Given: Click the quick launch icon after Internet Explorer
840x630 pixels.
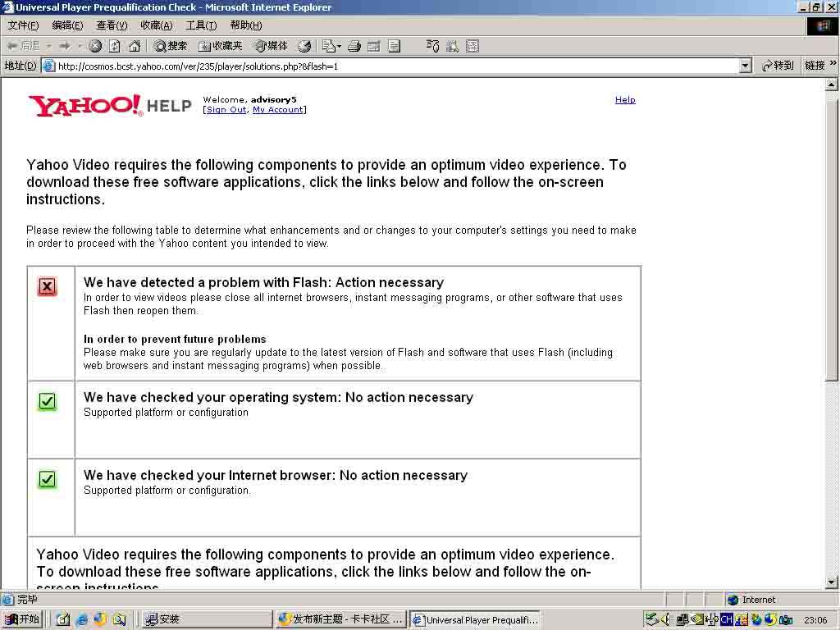Looking at the screenshot, I should (x=100, y=620).
